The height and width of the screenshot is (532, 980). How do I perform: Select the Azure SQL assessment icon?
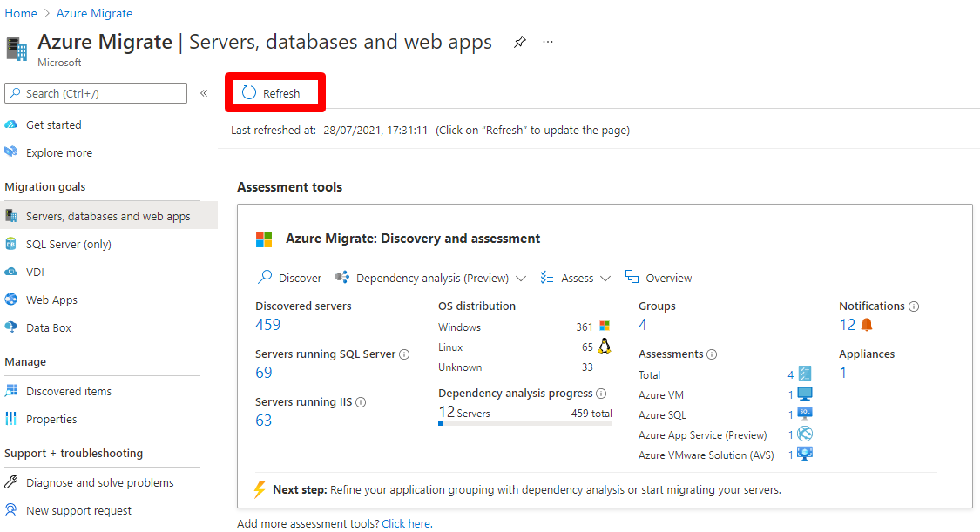coord(805,414)
